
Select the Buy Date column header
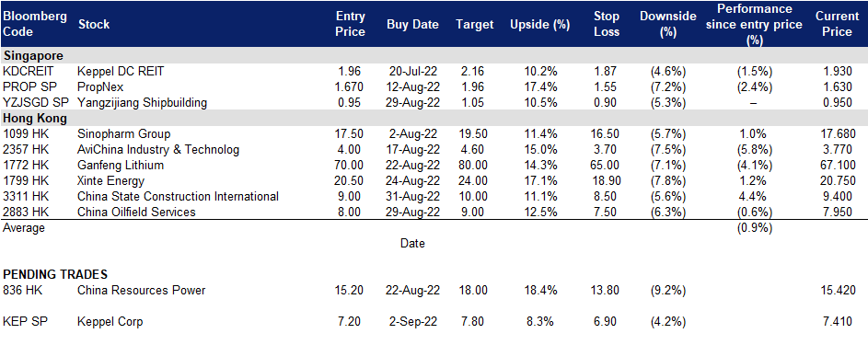pyautogui.click(x=412, y=24)
